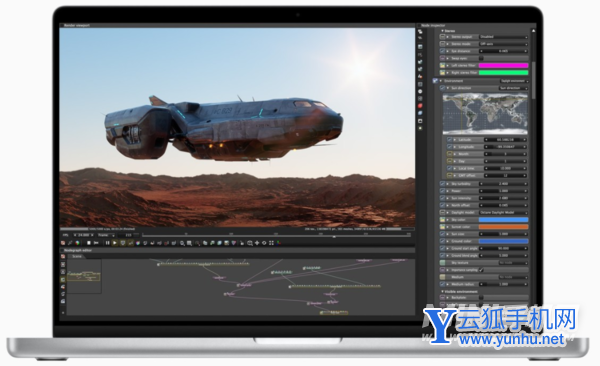This screenshot has width=600, height=366.
Task: Click the Node inspector panel title
Action: coord(433,25)
